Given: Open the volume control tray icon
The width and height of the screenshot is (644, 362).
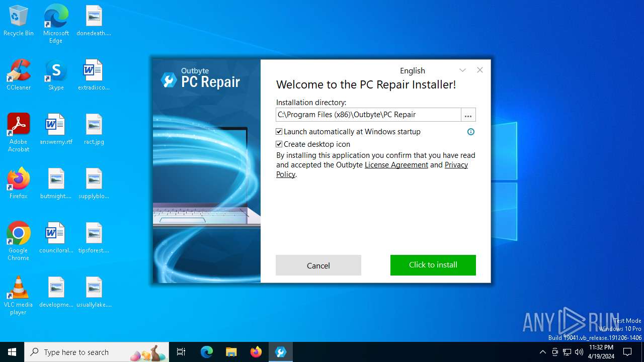Looking at the screenshot, I should [x=579, y=352].
